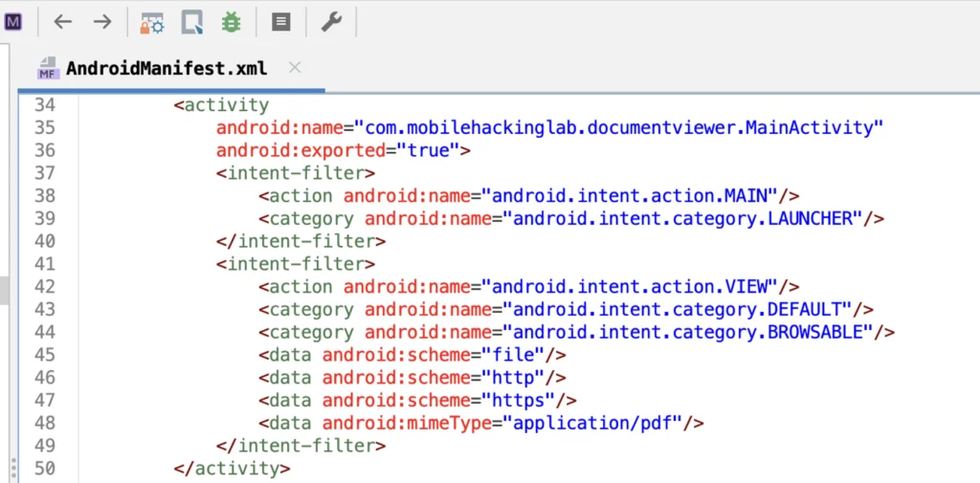Click the android.intent.action.MAIN value
Screen dimensions: 980x483
click(629, 196)
